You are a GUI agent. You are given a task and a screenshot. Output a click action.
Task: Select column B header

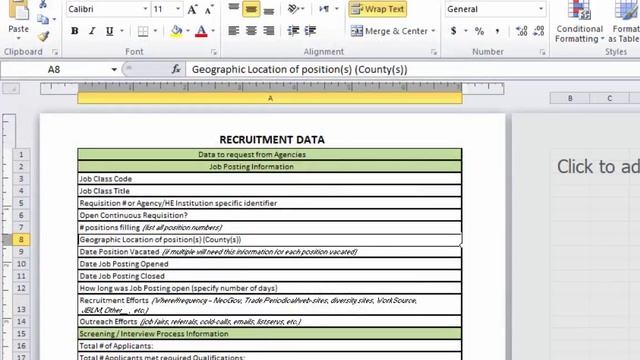[570, 98]
